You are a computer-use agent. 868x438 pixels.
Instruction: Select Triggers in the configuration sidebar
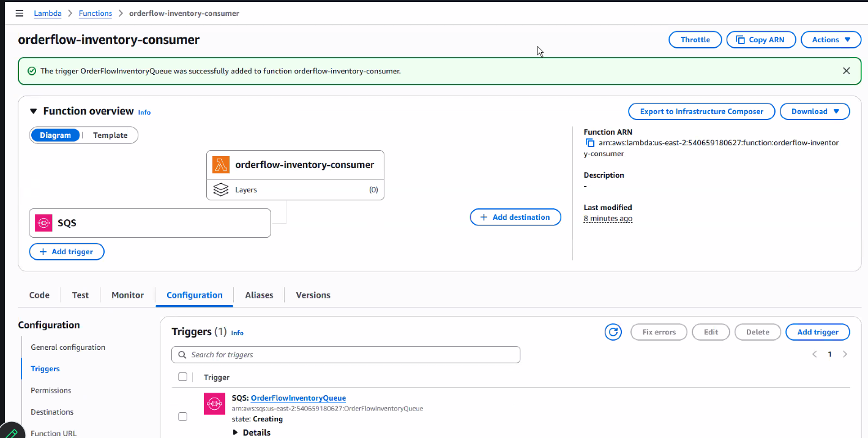tap(45, 369)
